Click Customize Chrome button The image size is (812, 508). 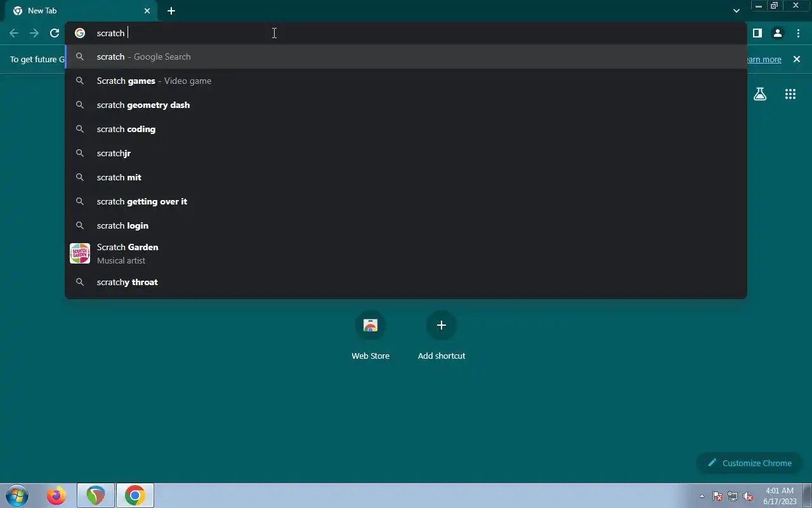pyautogui.click(x=750, y=463)
